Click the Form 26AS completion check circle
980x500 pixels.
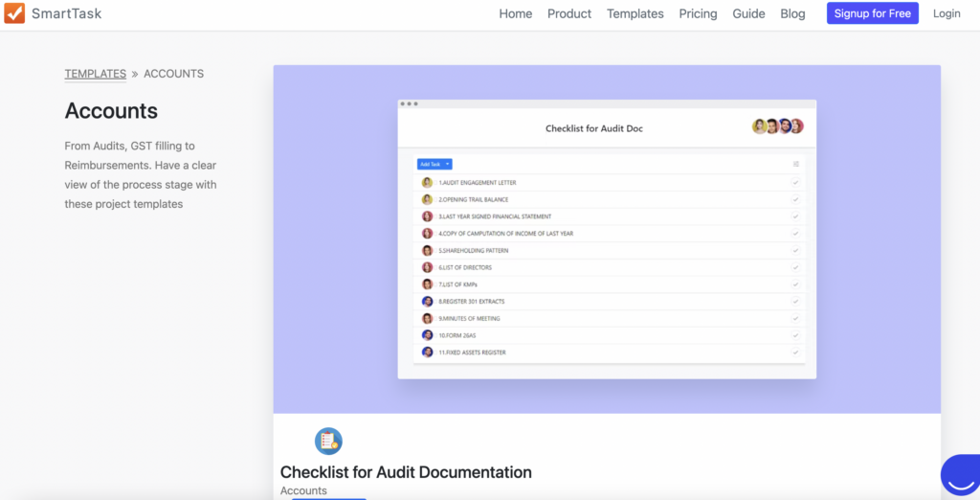click(795, 335)
